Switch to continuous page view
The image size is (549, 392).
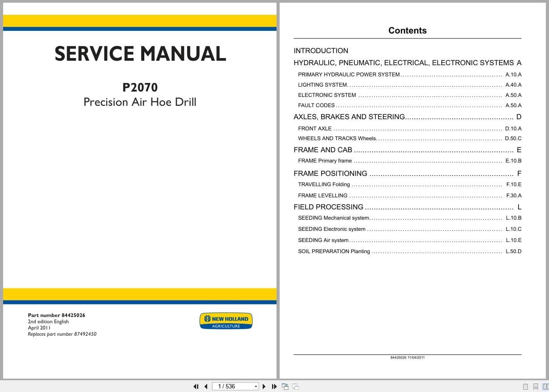(x=536, y=387)
